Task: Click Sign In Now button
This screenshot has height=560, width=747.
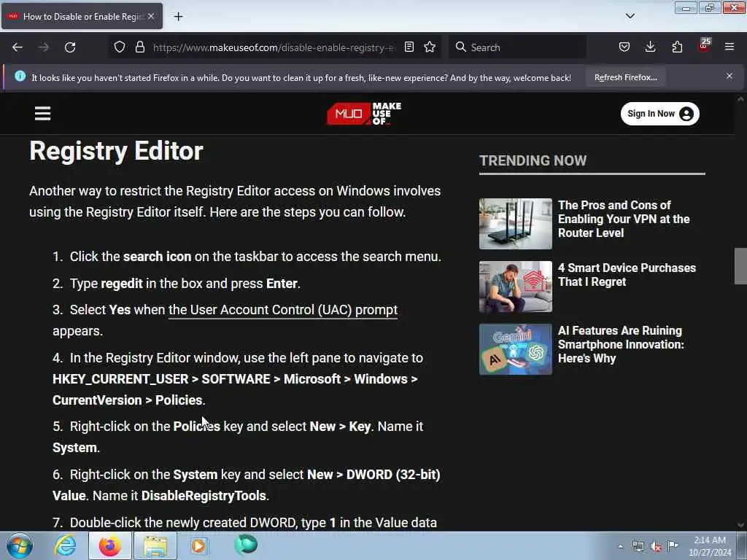Action: 659,114
